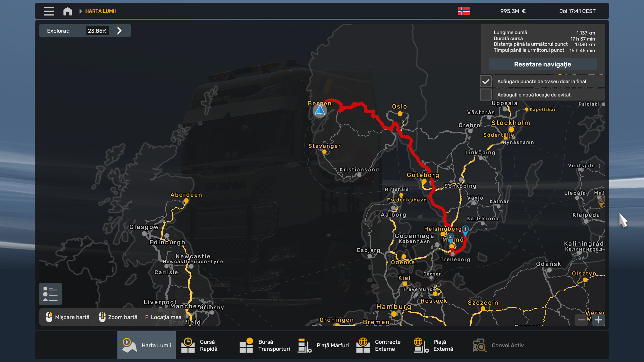The height and width of the screenshot is (362, 644).
Task: Enable 'Adăugați o nouă locație de evitat' checkbox
Action: [x=485, y=95]
